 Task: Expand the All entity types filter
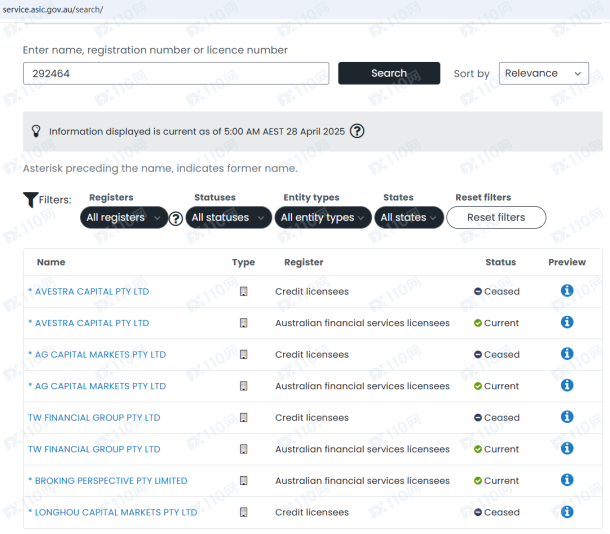323,217
